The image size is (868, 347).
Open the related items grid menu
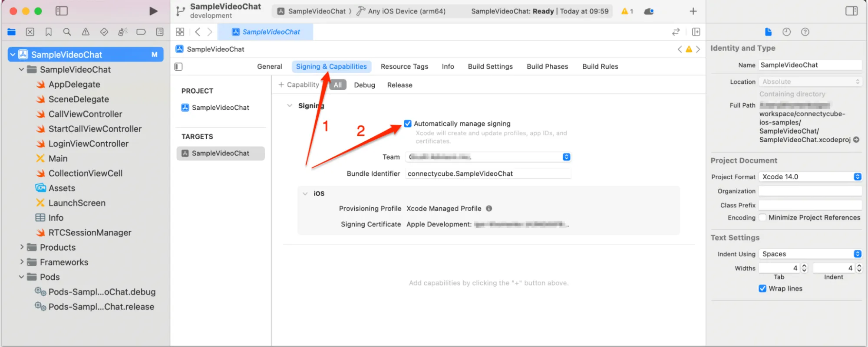[180, 32]
